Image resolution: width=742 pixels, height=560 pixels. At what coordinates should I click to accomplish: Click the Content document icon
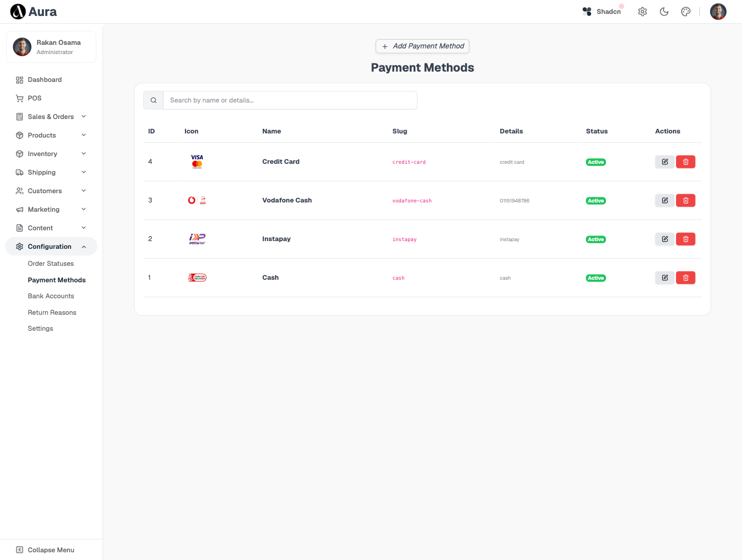pyautogui.click(x=20, y=228)
